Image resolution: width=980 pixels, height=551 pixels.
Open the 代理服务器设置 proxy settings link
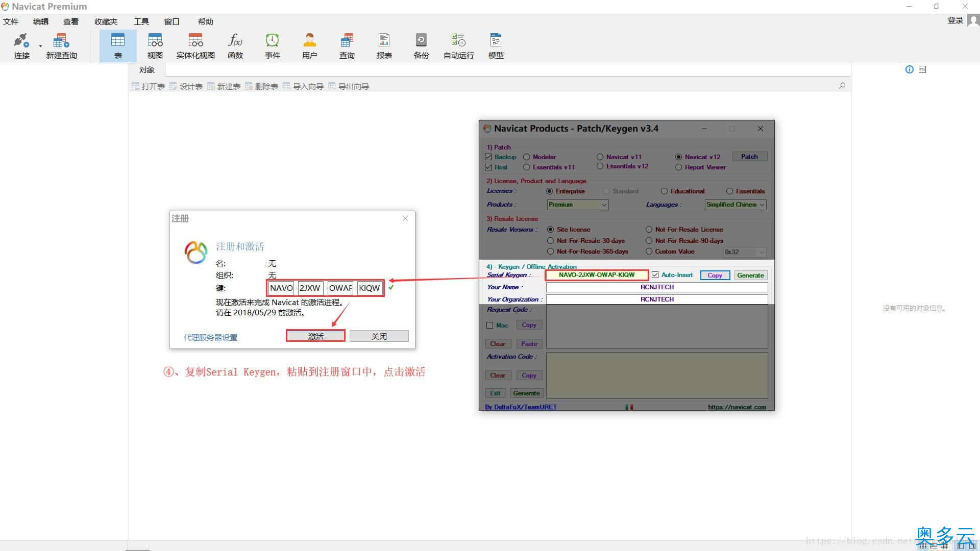(x=210, y=337)
